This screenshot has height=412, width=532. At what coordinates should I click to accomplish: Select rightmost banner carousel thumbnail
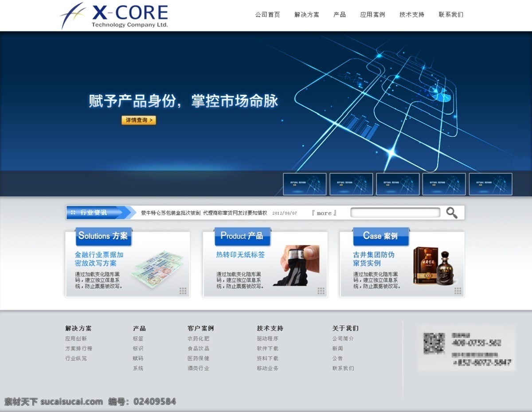(490, 184)
